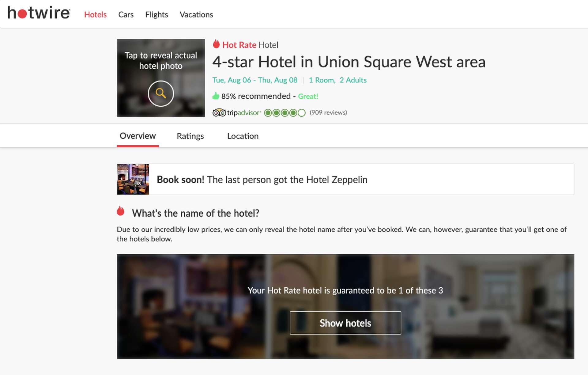Switch to the Ratings tab
Viewport: 588px width, 375px height.
[x=190, y=136]
